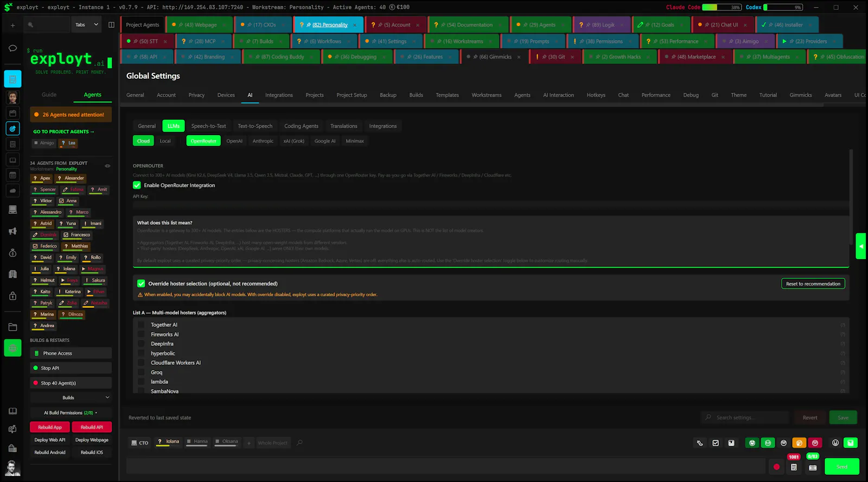Viewport: 868px width, 482px height.
Task: Expand the Builds dropdown in sidebar
Action: click(71, 397)
